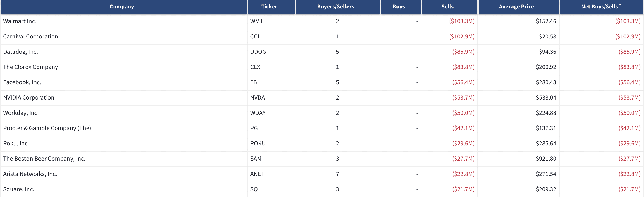Sort table by Buyers/Sellers header
Viewport: 644px width, 197px height.
[335, 7]
